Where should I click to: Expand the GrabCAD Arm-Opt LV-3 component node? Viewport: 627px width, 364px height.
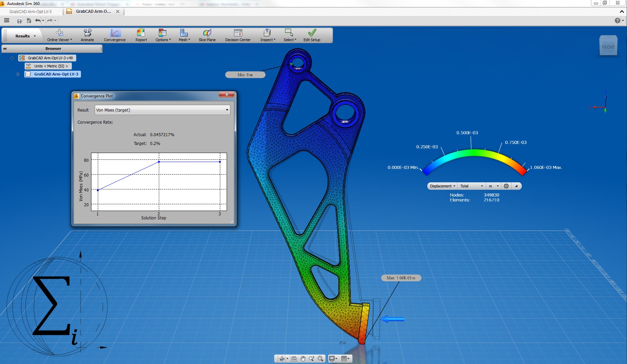coord(18,74)
